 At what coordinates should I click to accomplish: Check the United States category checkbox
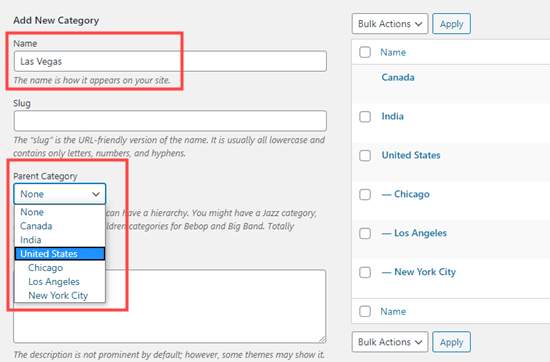(x=365, y=155)
